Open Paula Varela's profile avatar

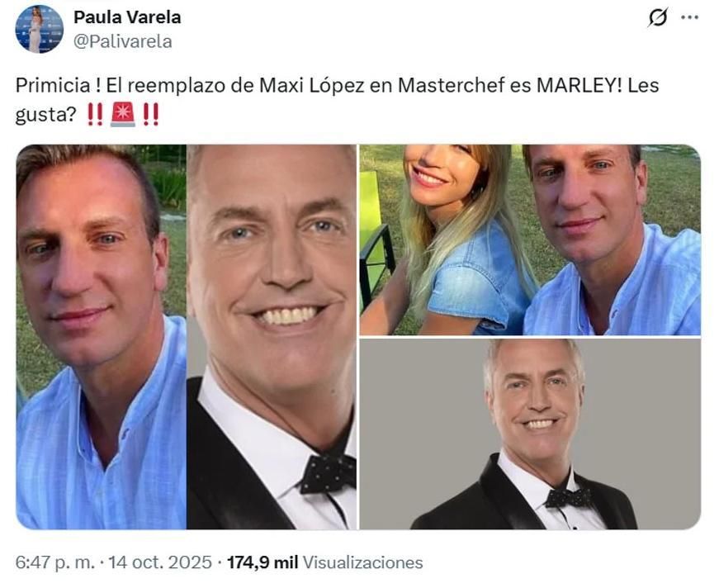pyautogui.click(x=40, y=29)
